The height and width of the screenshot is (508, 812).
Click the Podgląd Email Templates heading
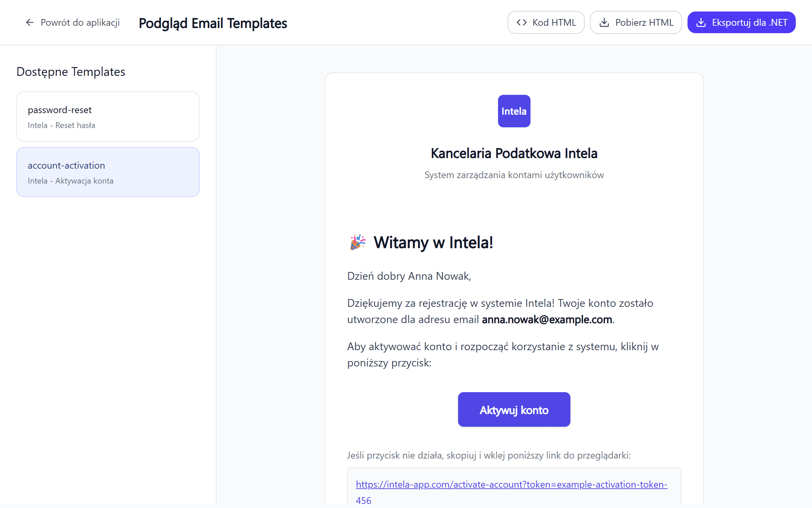click(213, 23)
